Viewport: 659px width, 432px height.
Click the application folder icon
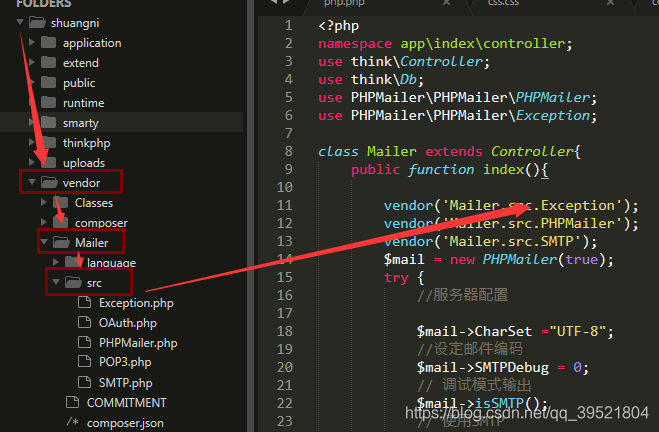click(x=49, y=42)
